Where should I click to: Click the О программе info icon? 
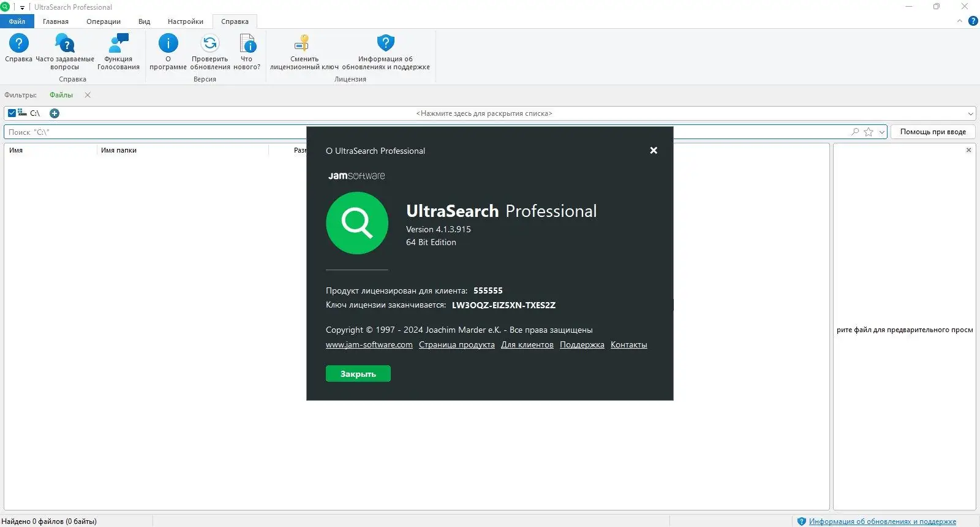pyautogui.click(x=168, y=44)
